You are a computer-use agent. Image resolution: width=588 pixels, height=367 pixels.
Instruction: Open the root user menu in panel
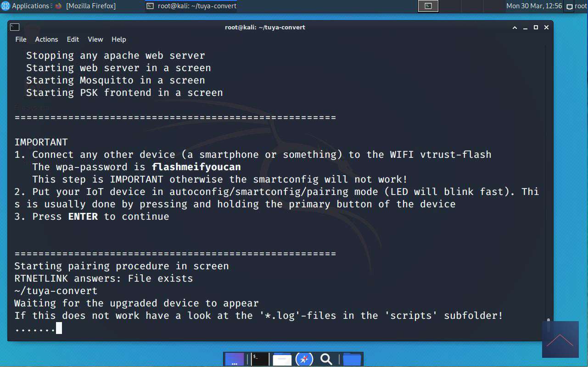tap(577, 6)
